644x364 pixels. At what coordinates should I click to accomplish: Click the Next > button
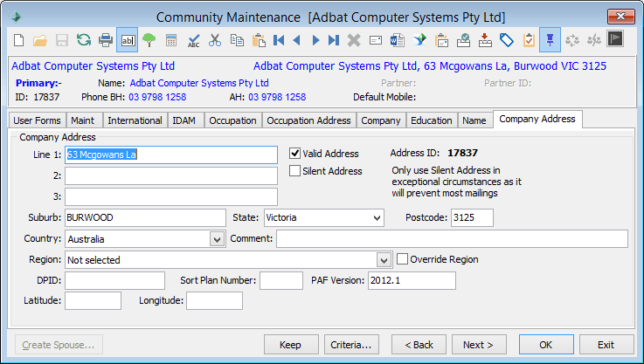click(479, 344)
